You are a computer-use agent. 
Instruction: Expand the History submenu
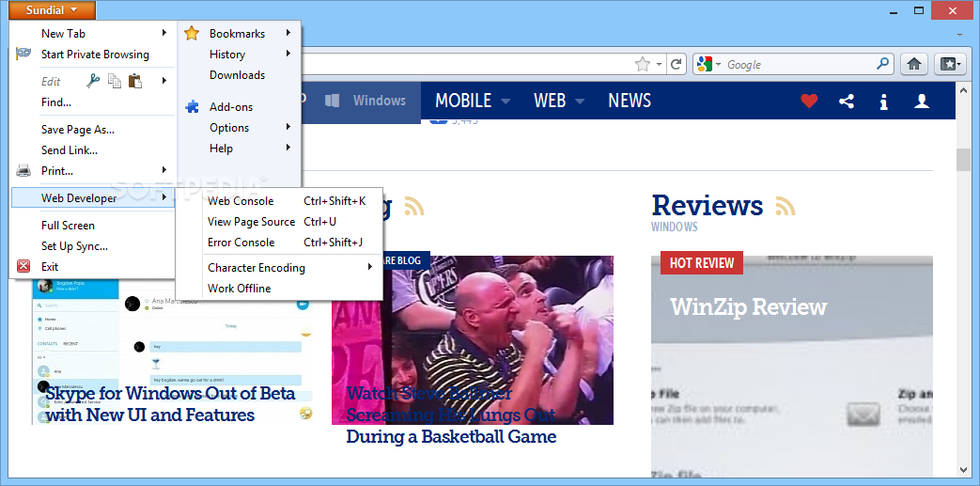pos(288,54)
